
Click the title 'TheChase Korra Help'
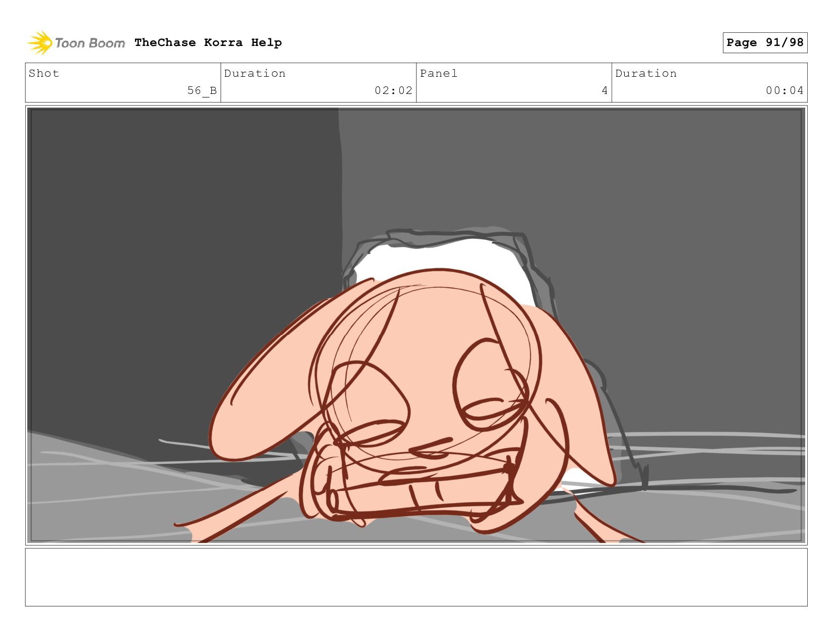208,43
